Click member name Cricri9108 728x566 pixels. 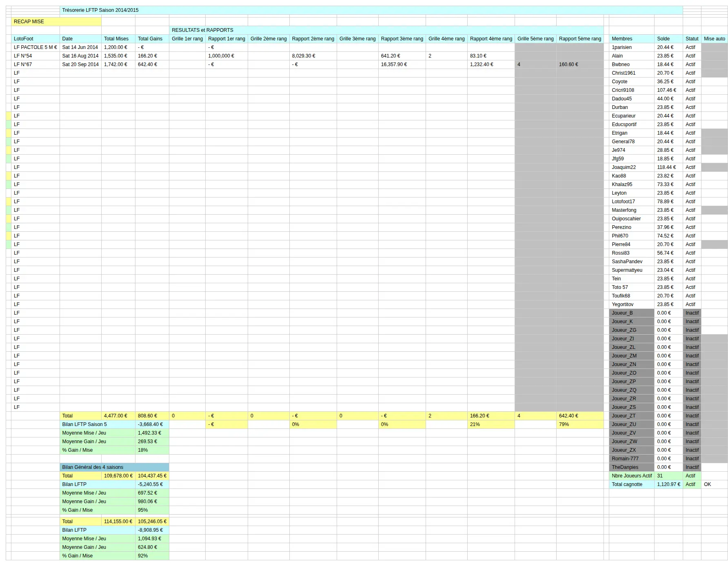(632, 90)
